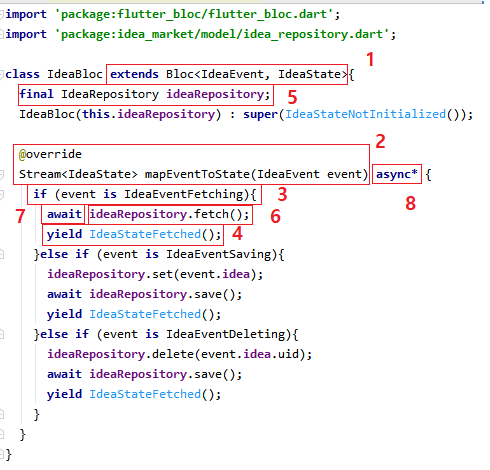Collapse the fold marker beside class IdeaBloc
The image size is (490, 470).
pos(1,74)
